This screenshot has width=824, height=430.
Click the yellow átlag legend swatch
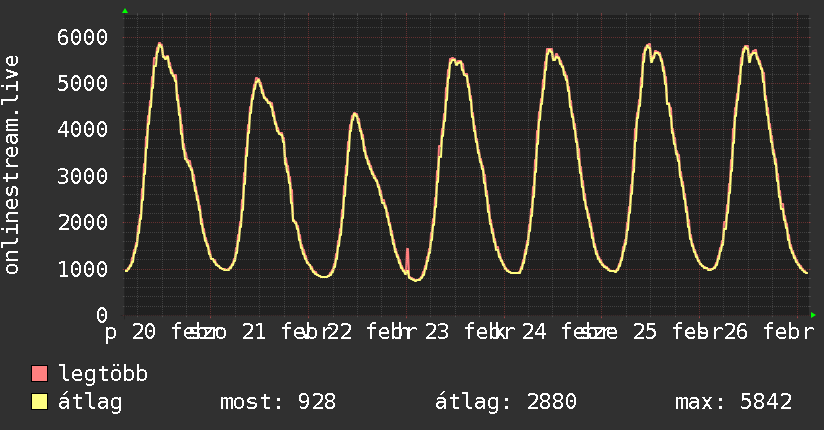click(39, 401)
